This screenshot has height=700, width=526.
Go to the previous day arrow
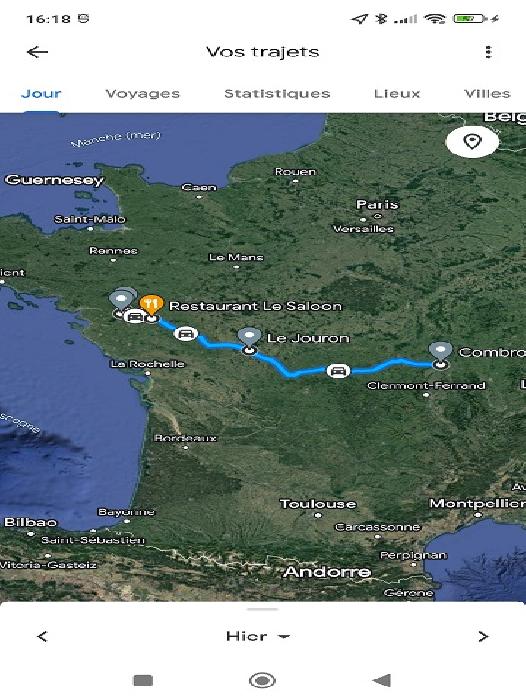pos(42,636)
